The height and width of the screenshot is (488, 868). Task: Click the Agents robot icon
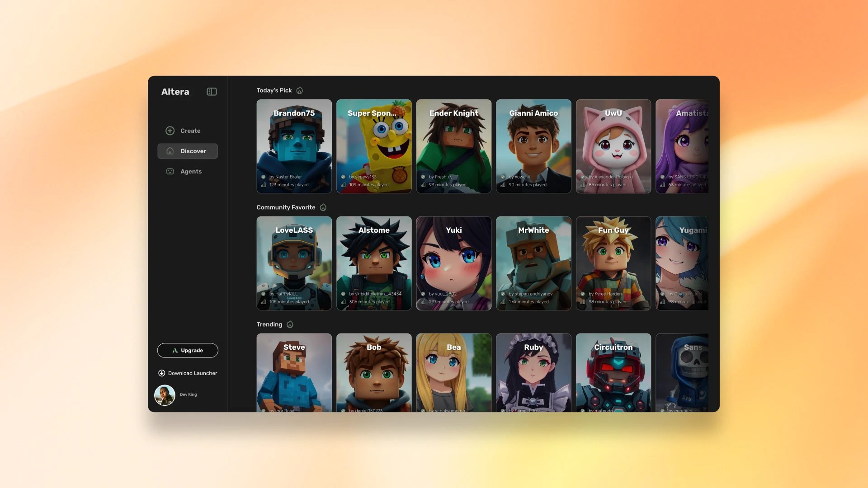[x=170, y=171]
